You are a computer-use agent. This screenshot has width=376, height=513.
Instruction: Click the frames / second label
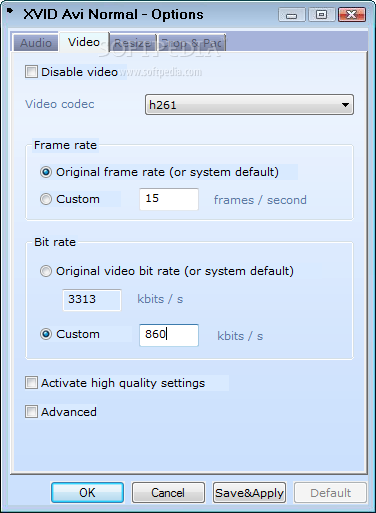pos(260,200)
